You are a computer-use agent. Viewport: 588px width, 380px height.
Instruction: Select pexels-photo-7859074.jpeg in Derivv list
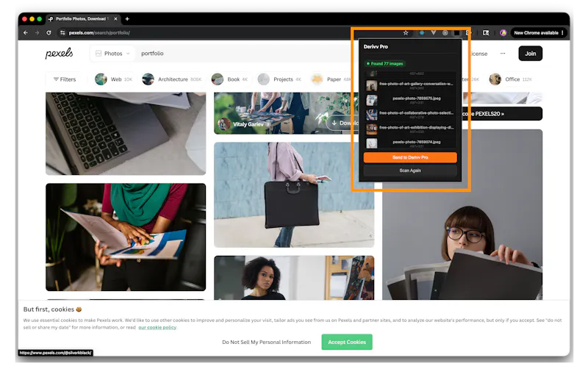click(x=410, y=143)
